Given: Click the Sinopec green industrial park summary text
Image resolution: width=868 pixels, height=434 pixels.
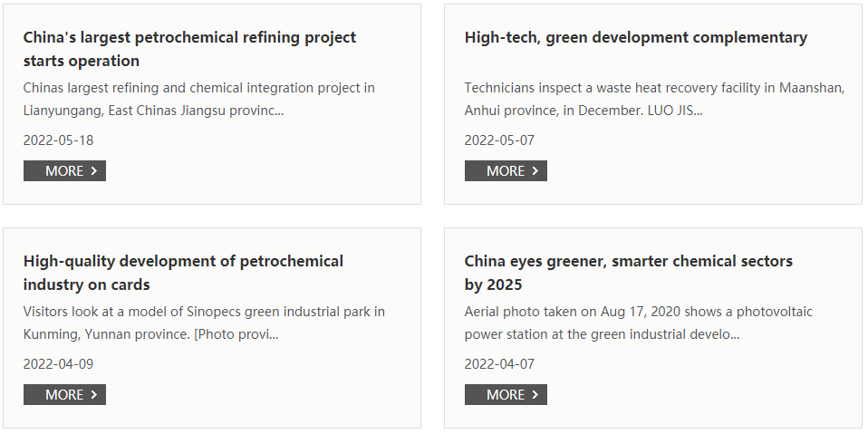Looking at the screenshot, I should (204, 323).
